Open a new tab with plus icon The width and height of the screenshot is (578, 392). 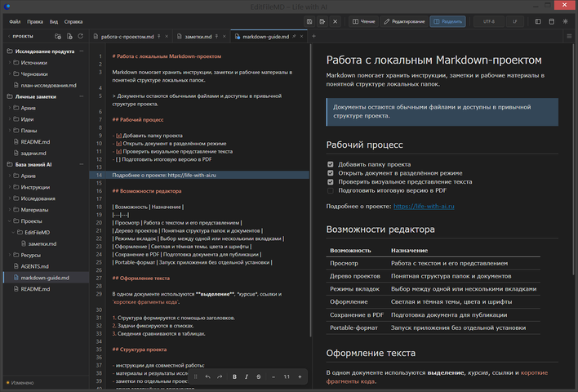(x=313, y=36)
